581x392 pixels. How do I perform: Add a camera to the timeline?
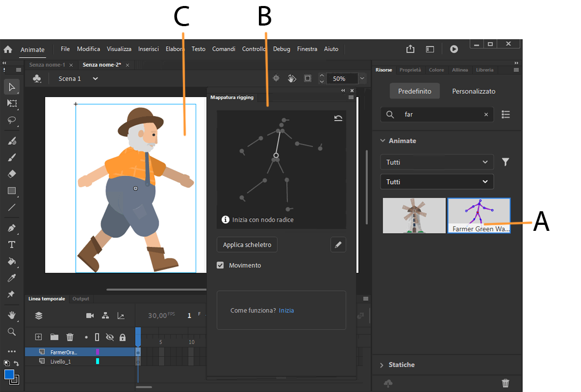click(x=90, y=315)
